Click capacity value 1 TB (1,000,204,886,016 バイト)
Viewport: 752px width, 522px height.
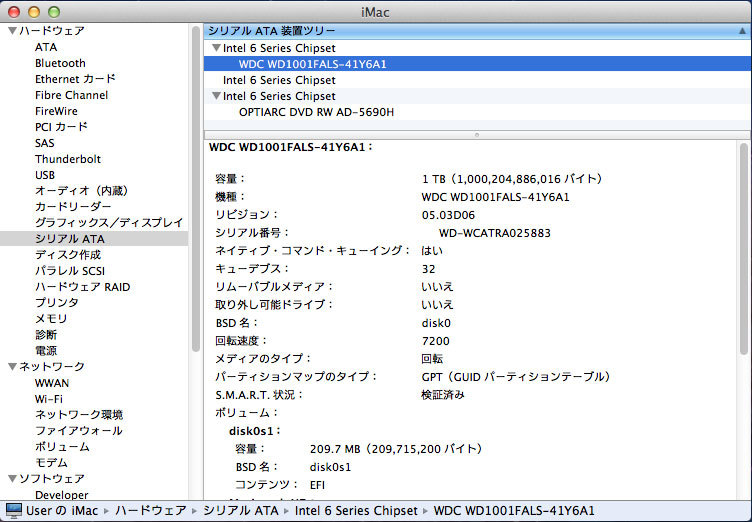(512, 179)
